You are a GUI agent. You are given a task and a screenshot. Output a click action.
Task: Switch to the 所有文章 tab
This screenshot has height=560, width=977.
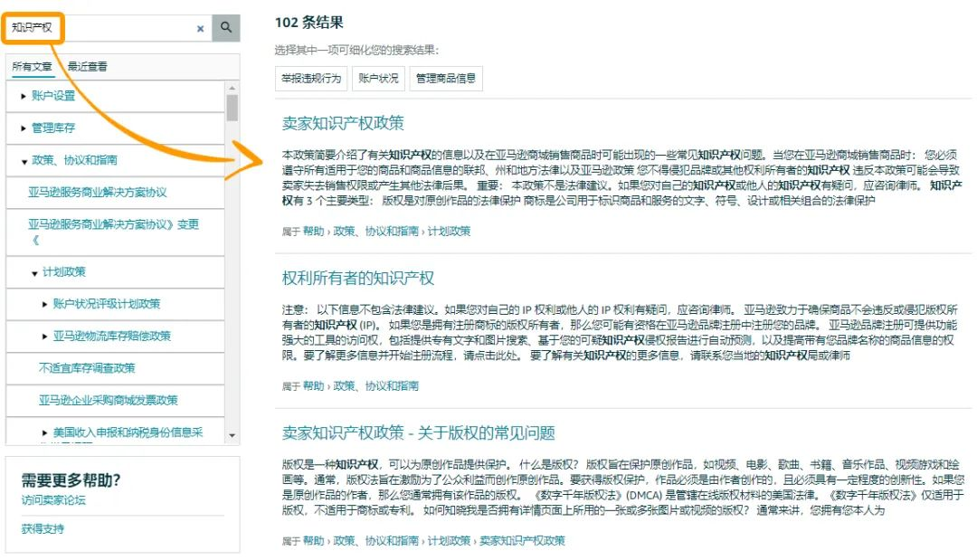tap(32, 67)
